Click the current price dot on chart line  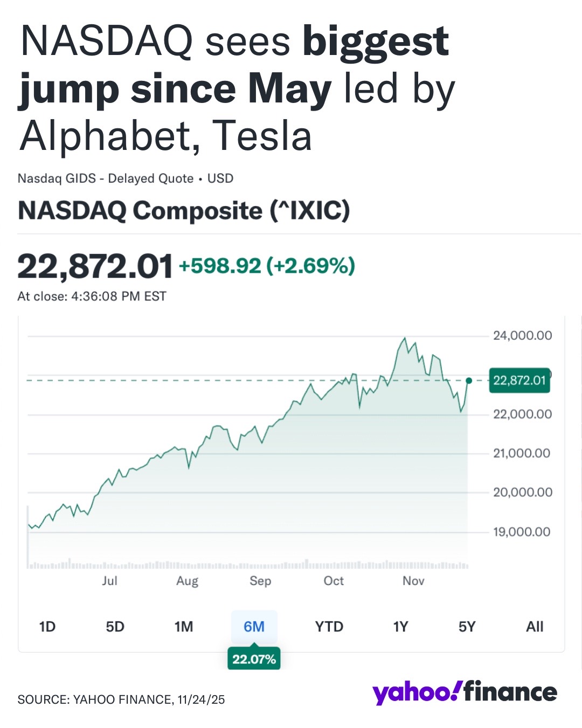coord(469,381)
